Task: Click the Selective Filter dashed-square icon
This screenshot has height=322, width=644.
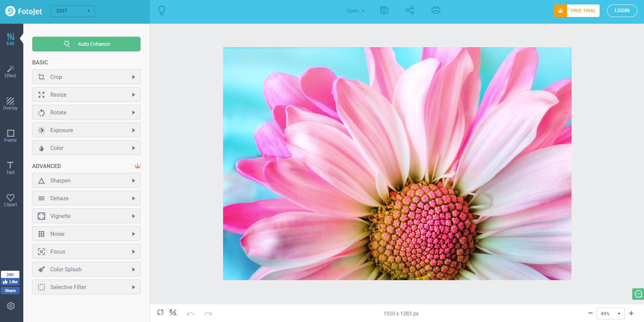Action: point(41,287)
